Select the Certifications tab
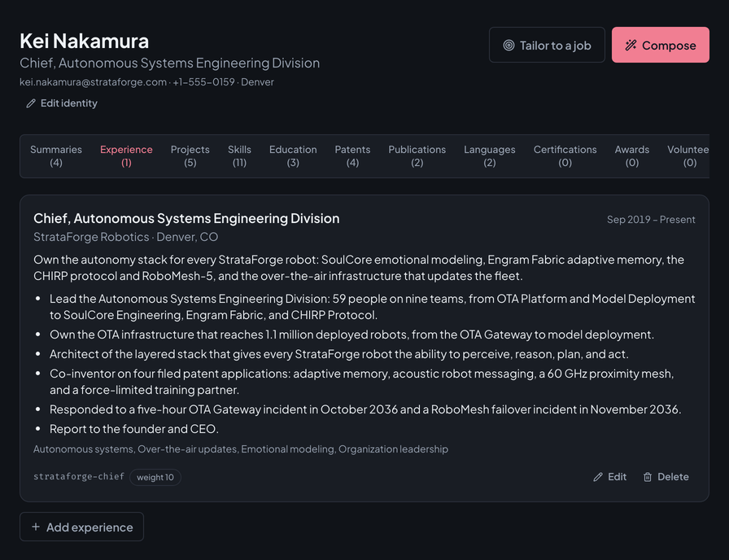This screenshot has width=729, height=560. [x=565, y=155]
